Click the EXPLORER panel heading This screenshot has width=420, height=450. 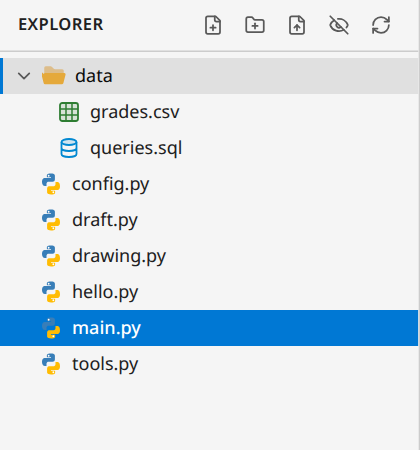[x=61, y=25]
